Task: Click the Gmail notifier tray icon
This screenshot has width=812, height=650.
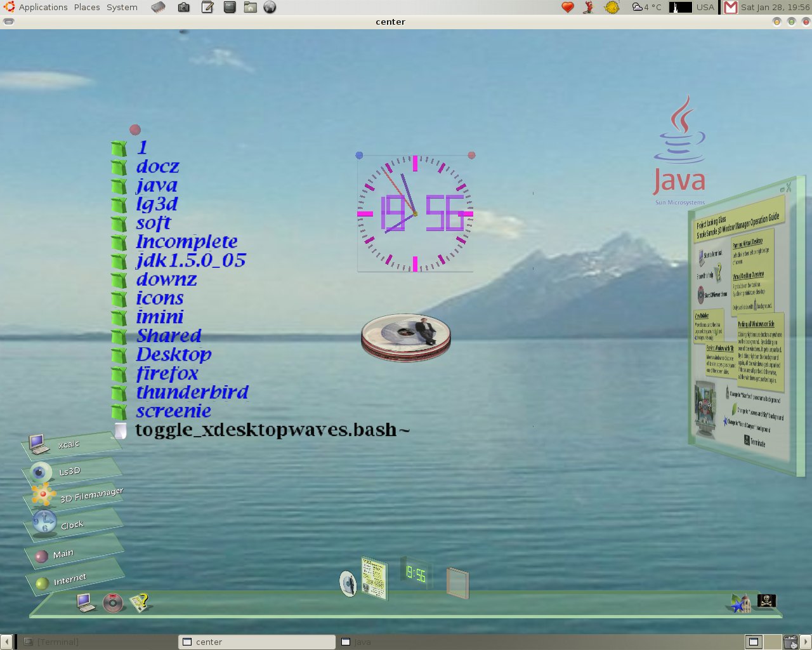Action: 731,8
